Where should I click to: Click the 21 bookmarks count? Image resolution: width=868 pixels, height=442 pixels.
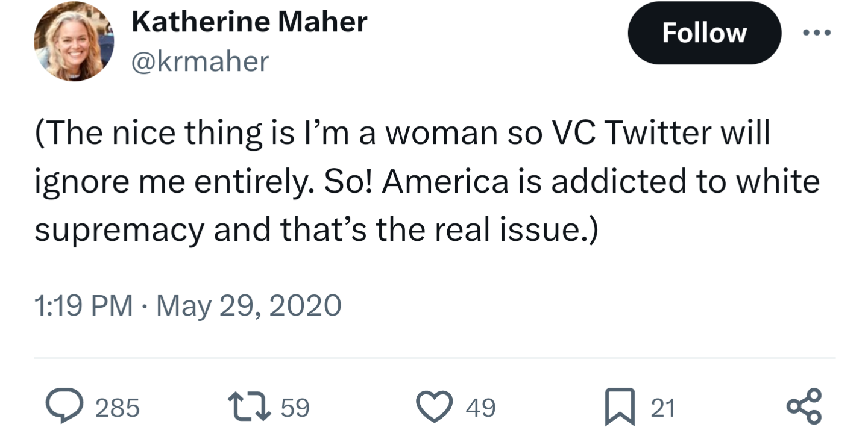pyautogui.click(x=662, y=408)
